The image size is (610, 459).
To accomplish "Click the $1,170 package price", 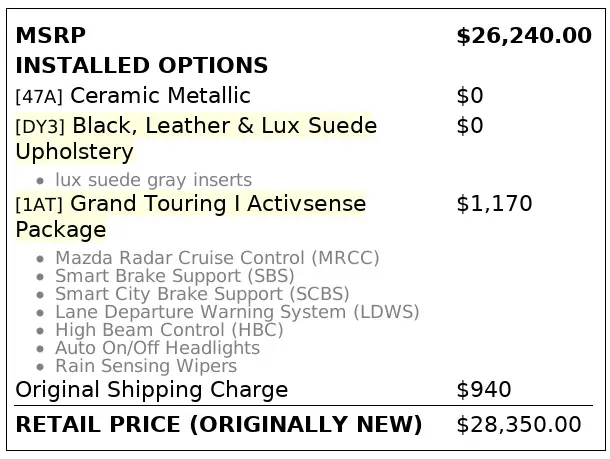I will 494,204.
